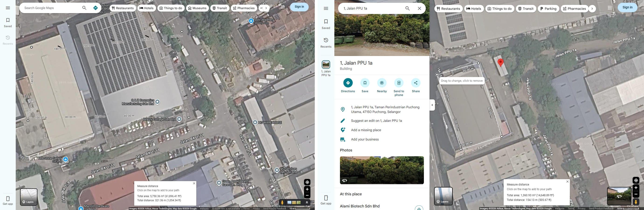Image resolution: width=644 pixels, height=210 pixels.
Task: Show more category chips in left window
Action: tap(266, 8)
